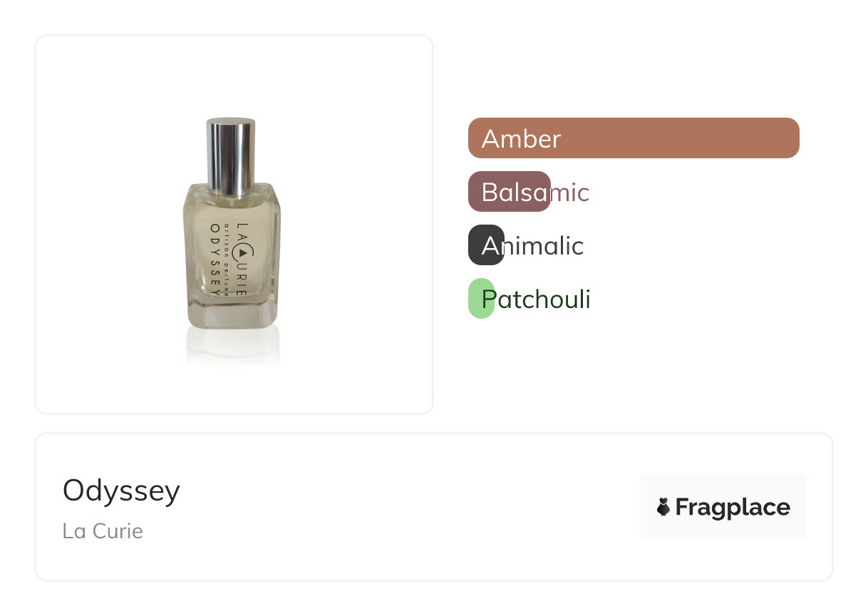Image resolution: width=868 pixels, height=616 pixels.
Task: Open the La Curie brand link
Action: tap(103, 531)
